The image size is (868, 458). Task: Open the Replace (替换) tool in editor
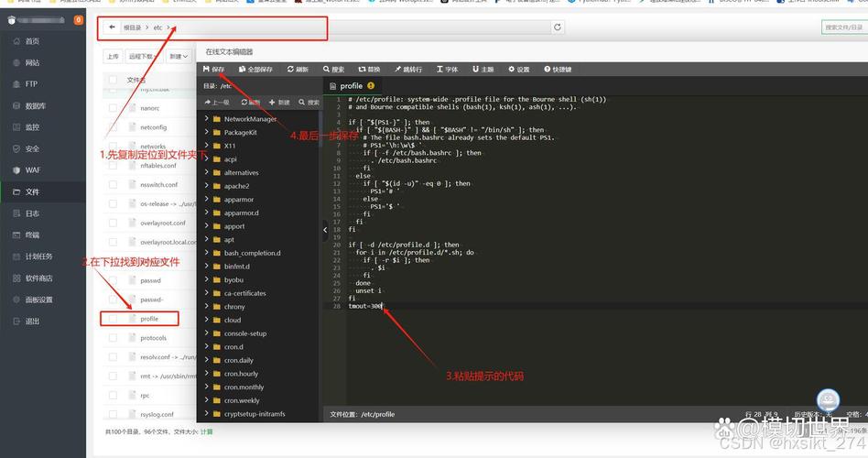tap(369, 70)
